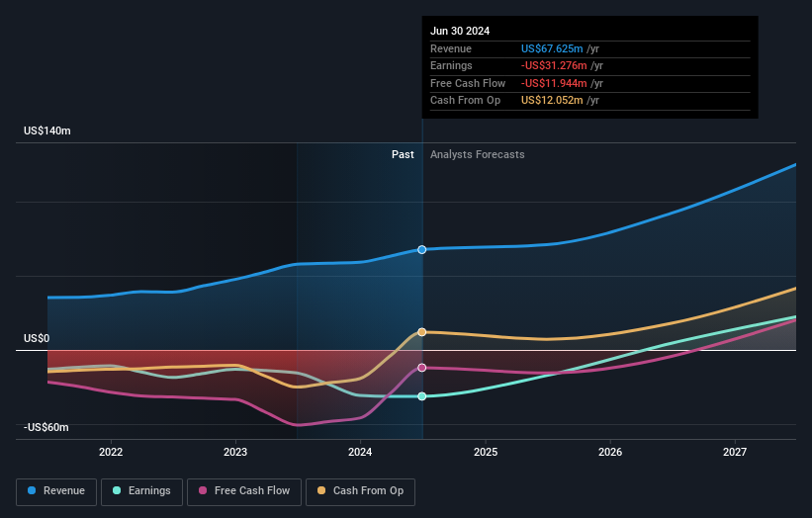Image resolution: width=812 pixels, height=518 pixels.
Task: Click the 2023 x-axis label
Action: (235, 452)
